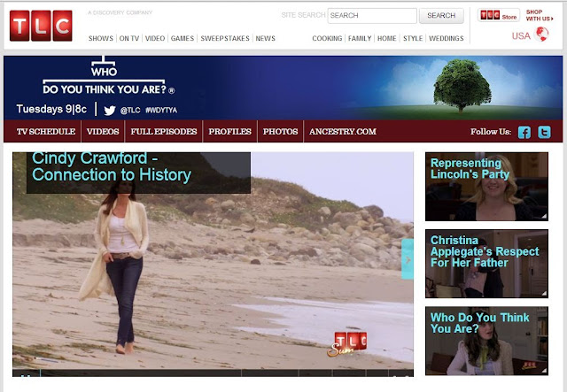This screenshot has height=392, width=567.
Task: Open the Videos tab
Action: coord(103,132)
